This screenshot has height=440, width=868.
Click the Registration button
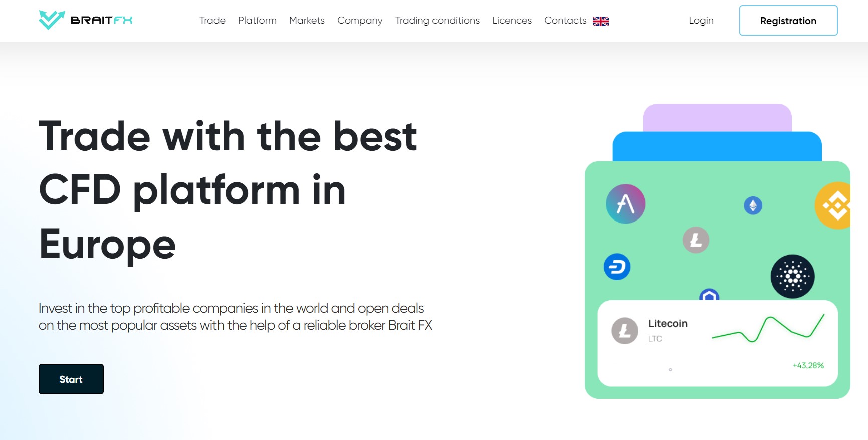coord(788,21)
